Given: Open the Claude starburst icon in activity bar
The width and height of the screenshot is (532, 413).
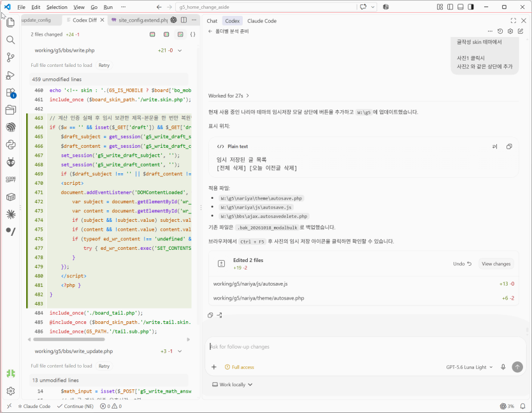Looking at the screenshot, I should (x=11, y=214).
